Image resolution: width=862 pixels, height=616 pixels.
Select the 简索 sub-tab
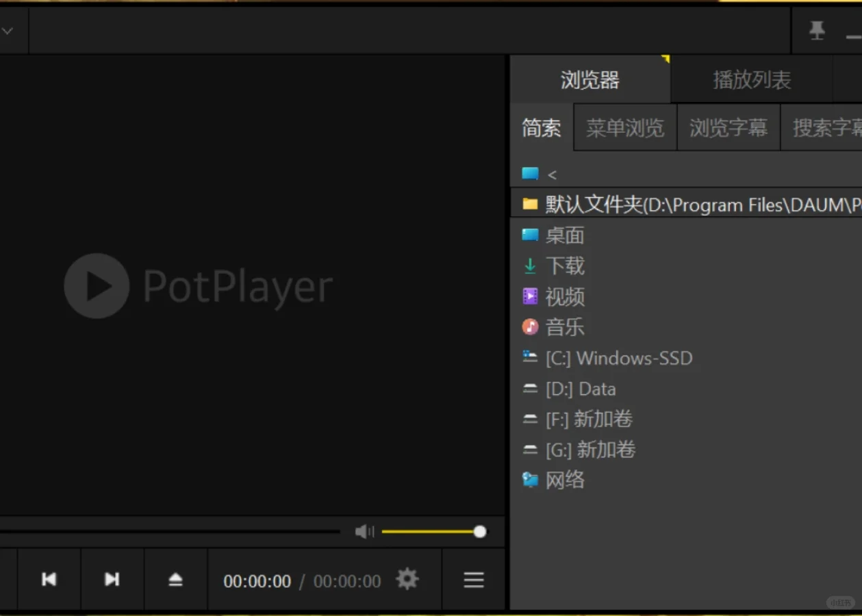click(x=542, y=128)
